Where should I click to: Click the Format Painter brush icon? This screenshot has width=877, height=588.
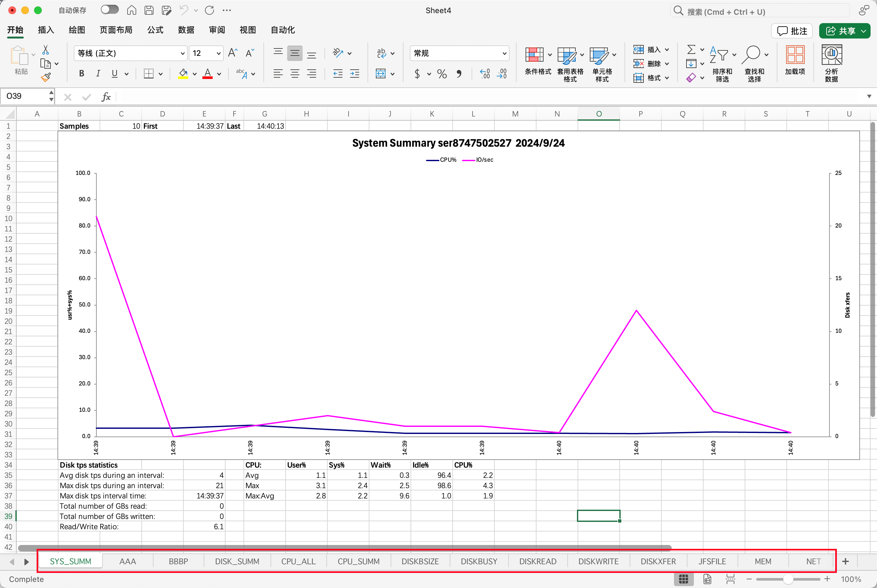[46, 78]
